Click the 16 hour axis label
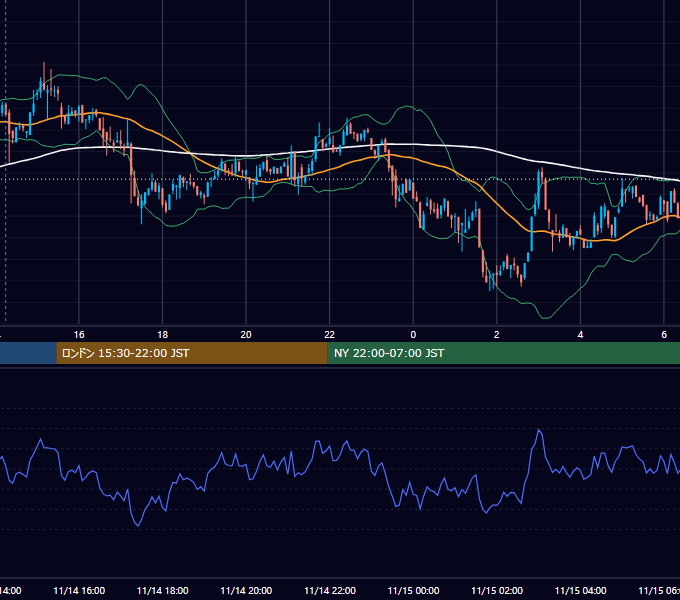 [79, 335]
